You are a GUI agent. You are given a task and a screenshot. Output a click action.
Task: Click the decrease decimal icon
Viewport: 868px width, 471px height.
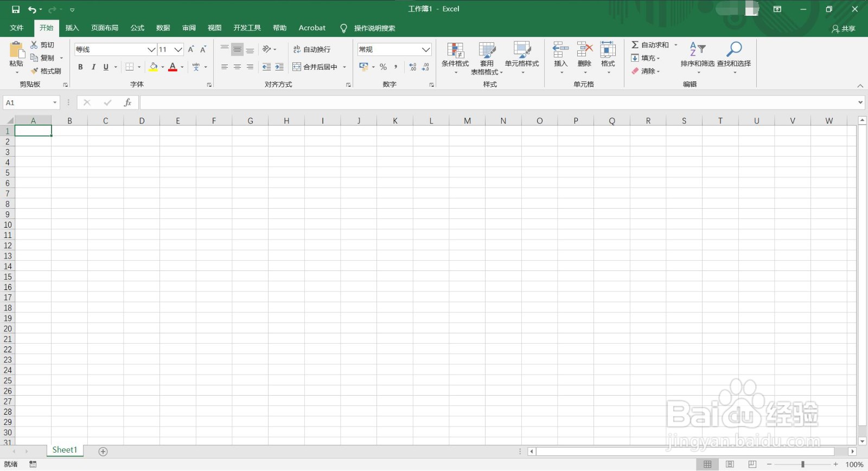click(426, 67)
